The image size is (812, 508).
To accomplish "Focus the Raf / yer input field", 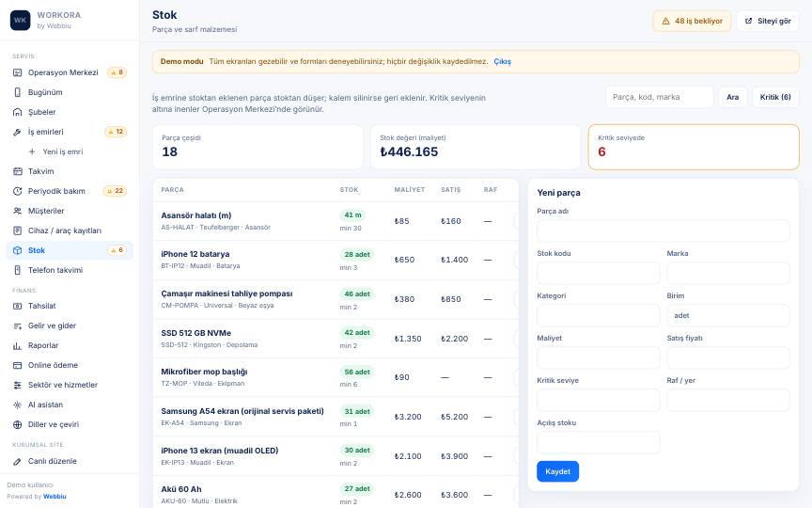I will [x=728, y=400].
